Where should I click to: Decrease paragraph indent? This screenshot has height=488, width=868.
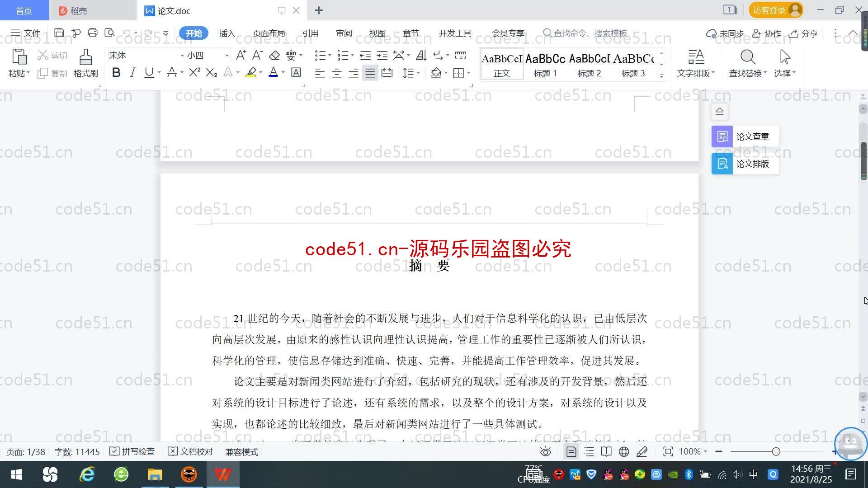pyautogui.click(x=365, y=55)
